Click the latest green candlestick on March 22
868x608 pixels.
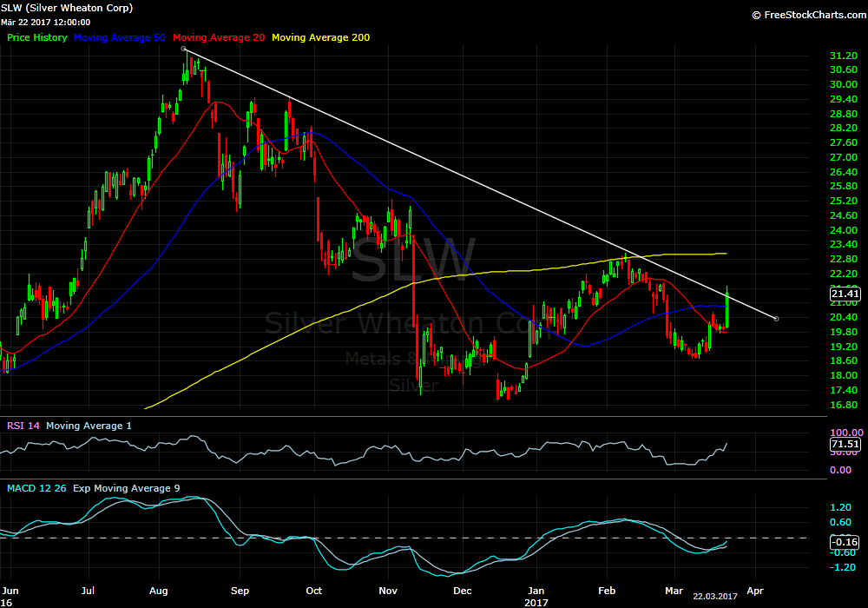click(x=727, y=309)
